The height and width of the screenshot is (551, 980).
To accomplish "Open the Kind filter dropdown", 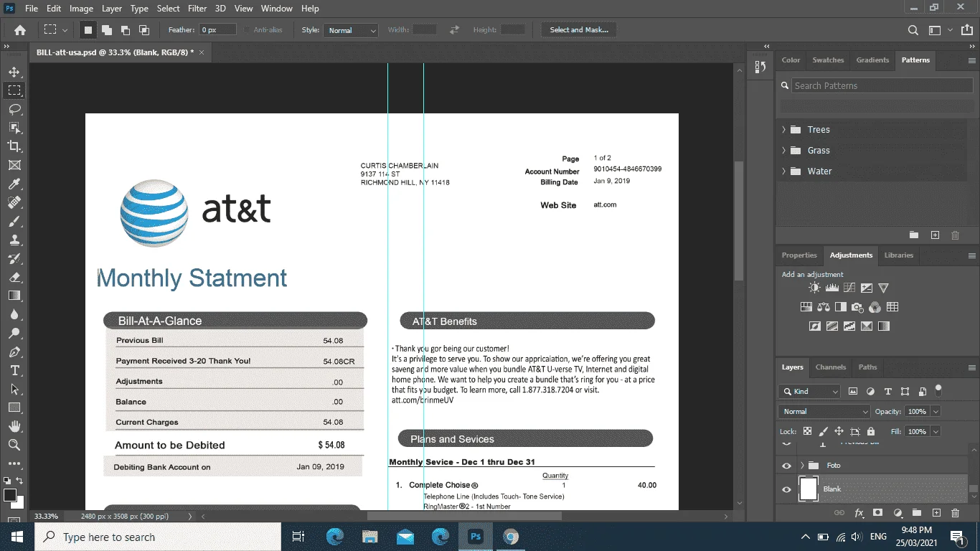I will pos(809,392).
